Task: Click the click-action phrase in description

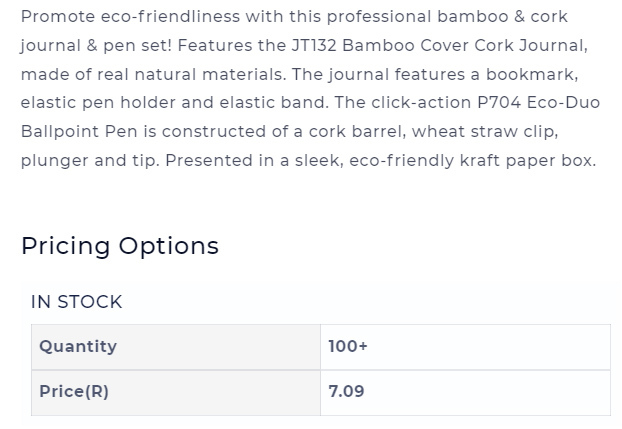Action: tap(421, 103)
